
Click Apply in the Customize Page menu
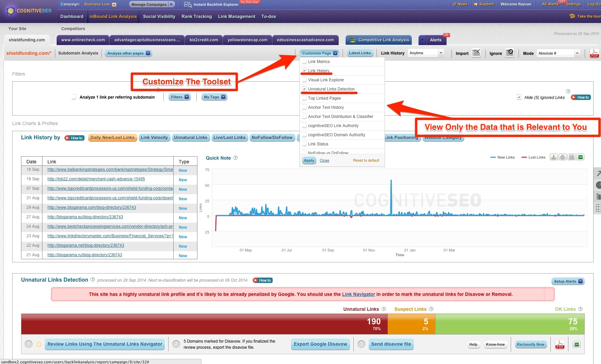(x=309, y=160)
